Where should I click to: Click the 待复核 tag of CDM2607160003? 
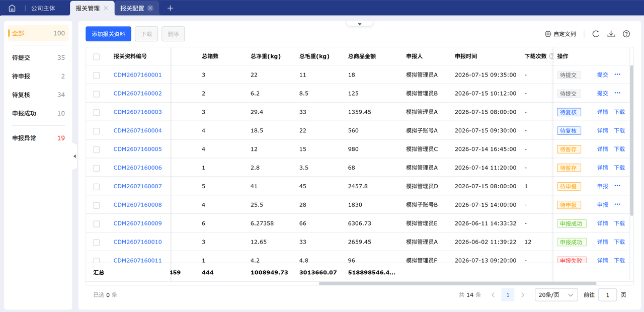(x=569, y=112)
